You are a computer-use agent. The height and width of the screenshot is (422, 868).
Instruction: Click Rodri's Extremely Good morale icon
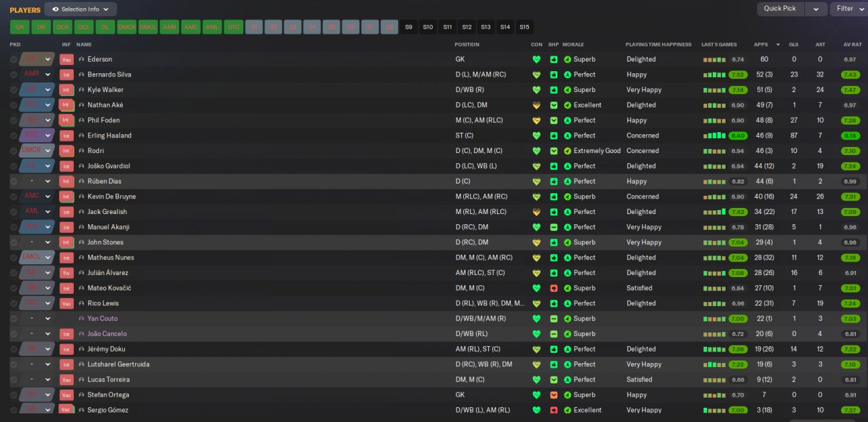(x=568, y=151)
